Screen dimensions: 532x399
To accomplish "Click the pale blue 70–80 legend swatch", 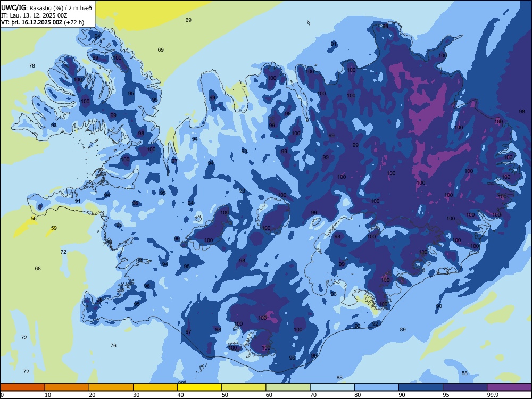I will (332, 387).
